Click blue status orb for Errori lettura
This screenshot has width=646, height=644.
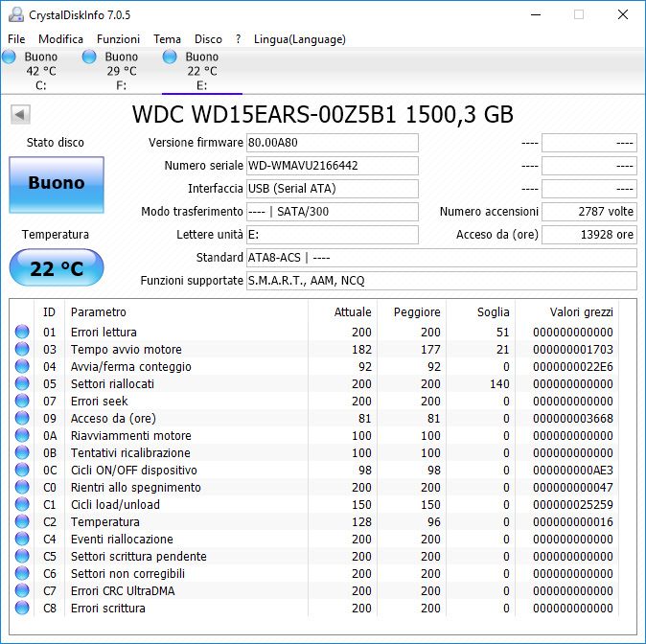pyautogui.click(x=22, y=333)
